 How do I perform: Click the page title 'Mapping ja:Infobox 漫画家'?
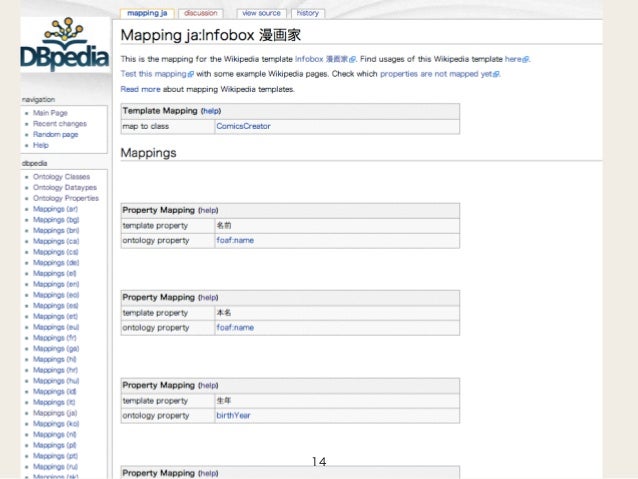click(x=211, y=35)
